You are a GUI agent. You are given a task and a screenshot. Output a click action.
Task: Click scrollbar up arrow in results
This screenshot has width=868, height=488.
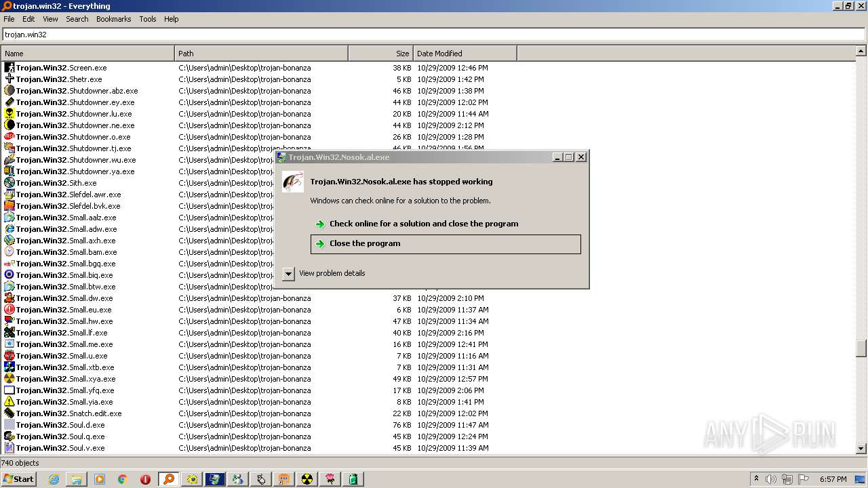pos(861,51)
